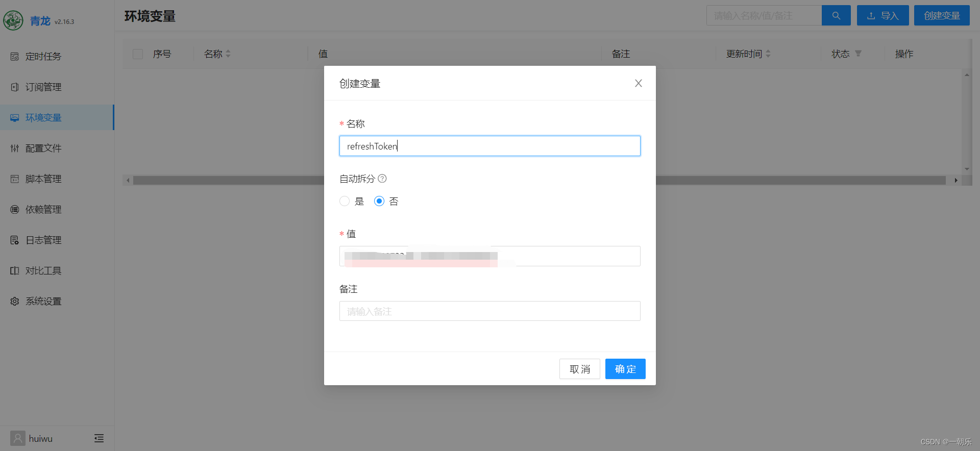Tick the select-all checkbox in table header
Viewport: 980px width, 451px height.
coord(138,54)
